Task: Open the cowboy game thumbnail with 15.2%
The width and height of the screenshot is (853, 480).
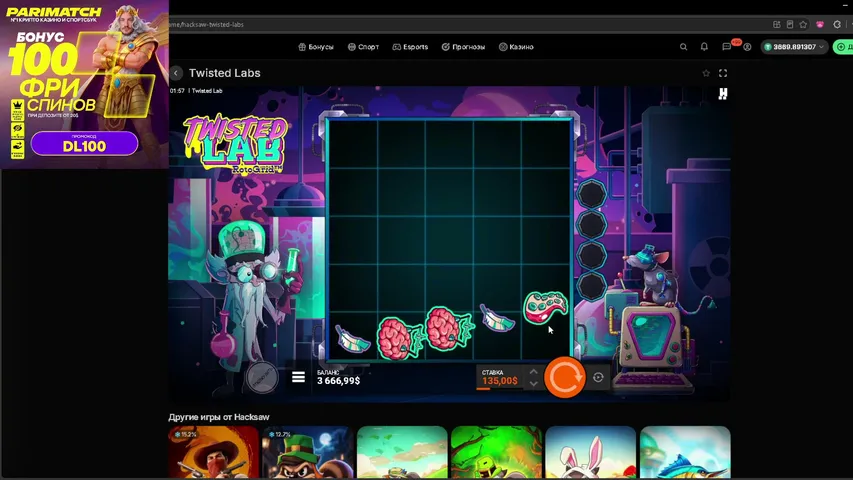Action: tap(213, 453)
